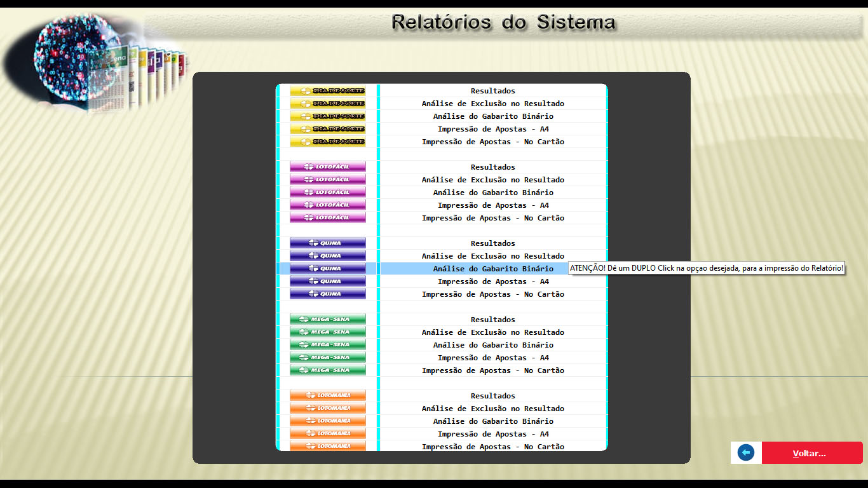Image resolution: width=868 pixels, height=488 pixels.
Task: Select Lotomania Análise de Exclusão no Resultado
Action: pos(493,409)
